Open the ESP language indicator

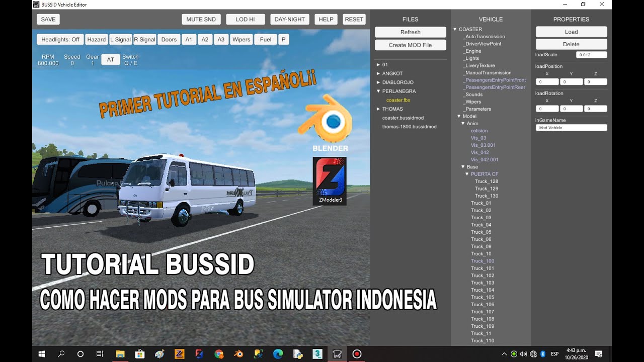pyautogui.click(x=554, y=354)
